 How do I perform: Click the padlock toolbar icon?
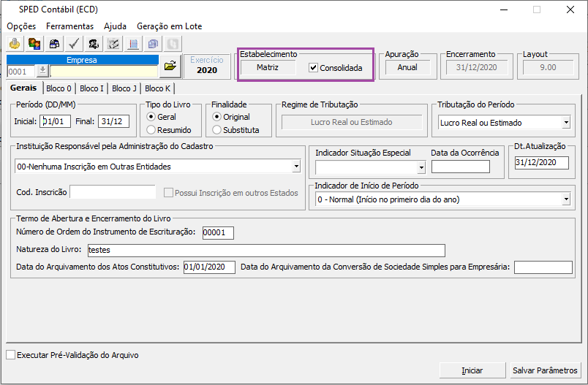pyautogui.click(x=54, y=44)
